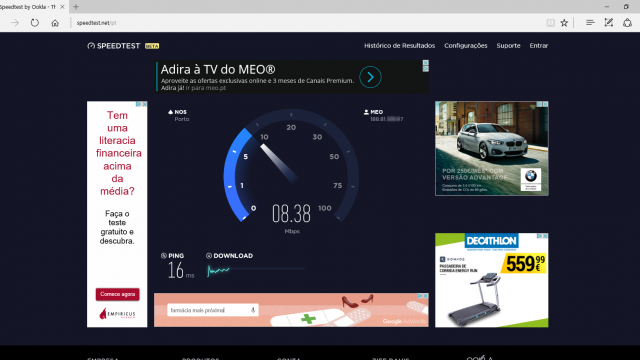Click the 16 ms ping value
The height and width of the screenshot is (360, 640).
pyautogui.click(x=181, y=271)
